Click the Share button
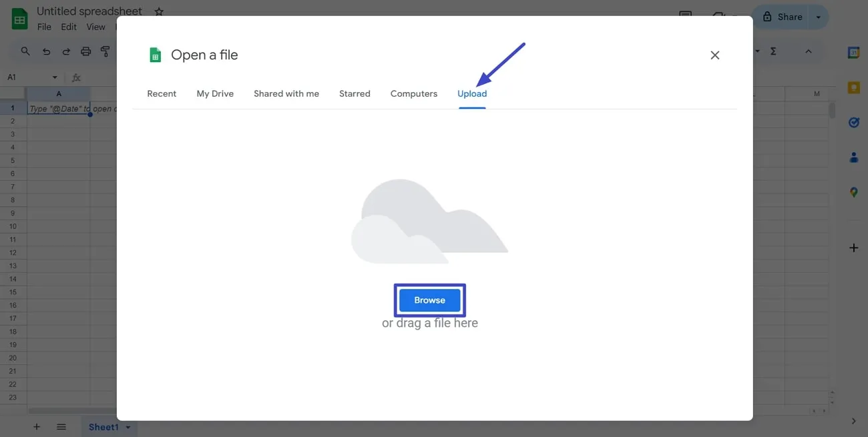This screenshot has width=868, height=437. [782, 17]
